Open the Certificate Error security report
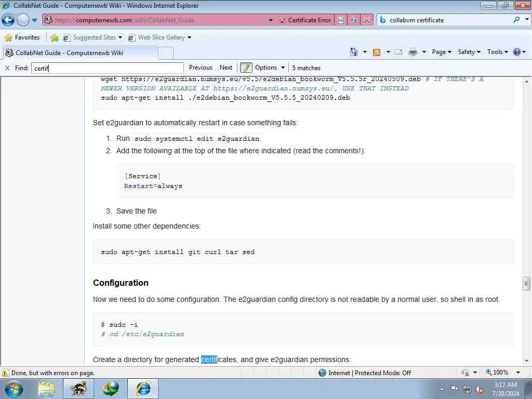The width and height of the screenshot is (532, 399). point(305,20)
